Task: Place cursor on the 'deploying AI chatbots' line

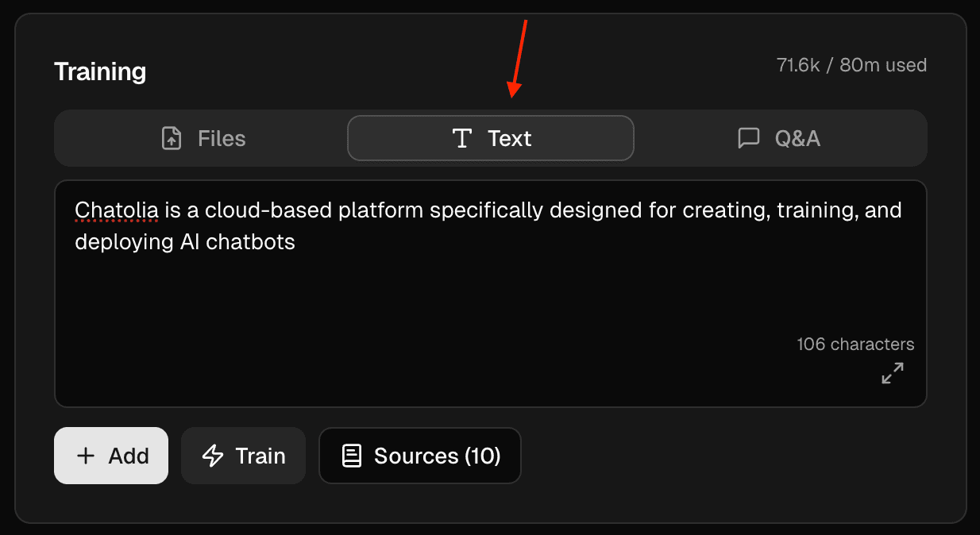Action: [x=185, y=242]
